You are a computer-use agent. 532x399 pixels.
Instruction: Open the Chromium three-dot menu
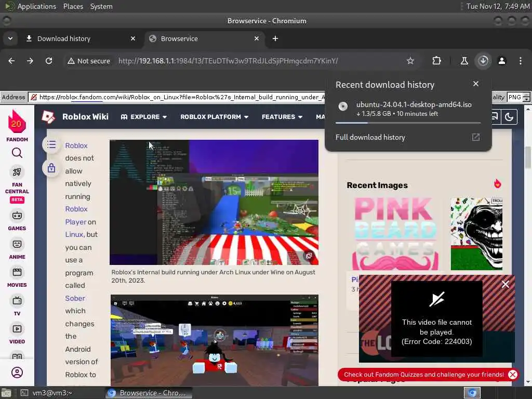pyautogui.click(x=521, y=61)
